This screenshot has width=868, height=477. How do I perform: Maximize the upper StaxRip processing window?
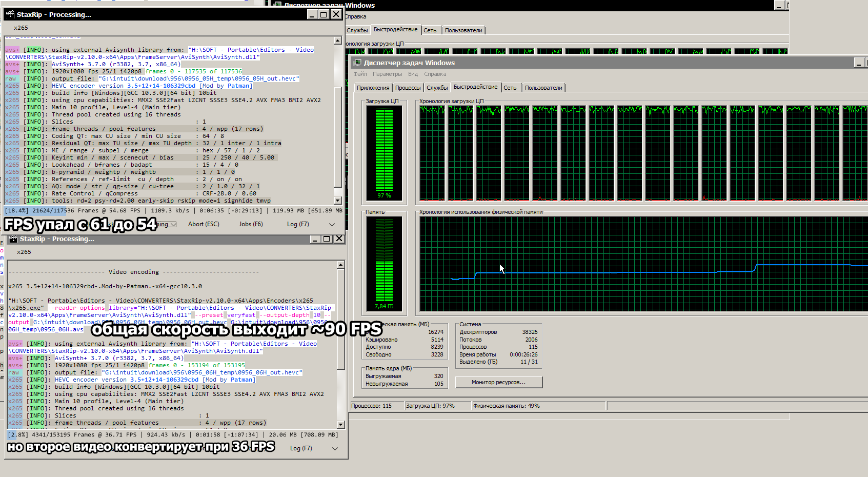tap(324, 14)
